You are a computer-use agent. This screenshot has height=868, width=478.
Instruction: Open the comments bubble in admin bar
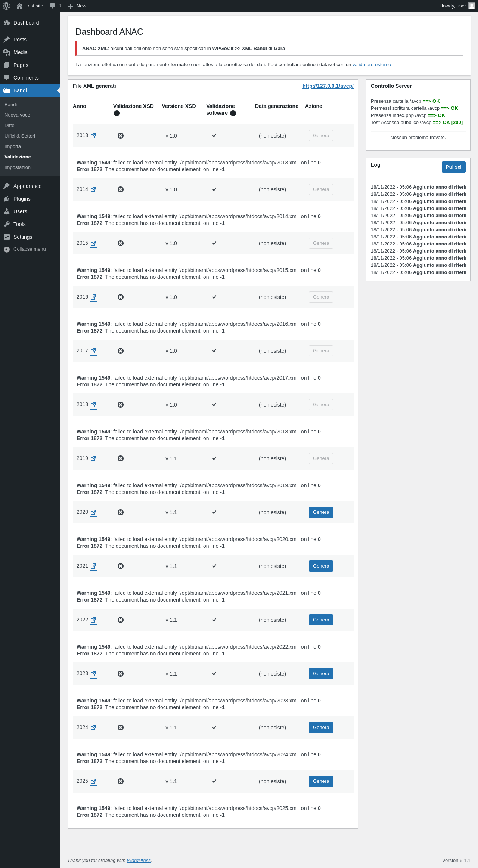pyautogui.click(x=52, y=6)
